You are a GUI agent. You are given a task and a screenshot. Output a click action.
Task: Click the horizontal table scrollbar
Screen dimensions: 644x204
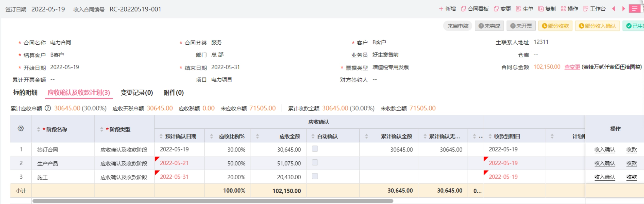pos(212,201)
